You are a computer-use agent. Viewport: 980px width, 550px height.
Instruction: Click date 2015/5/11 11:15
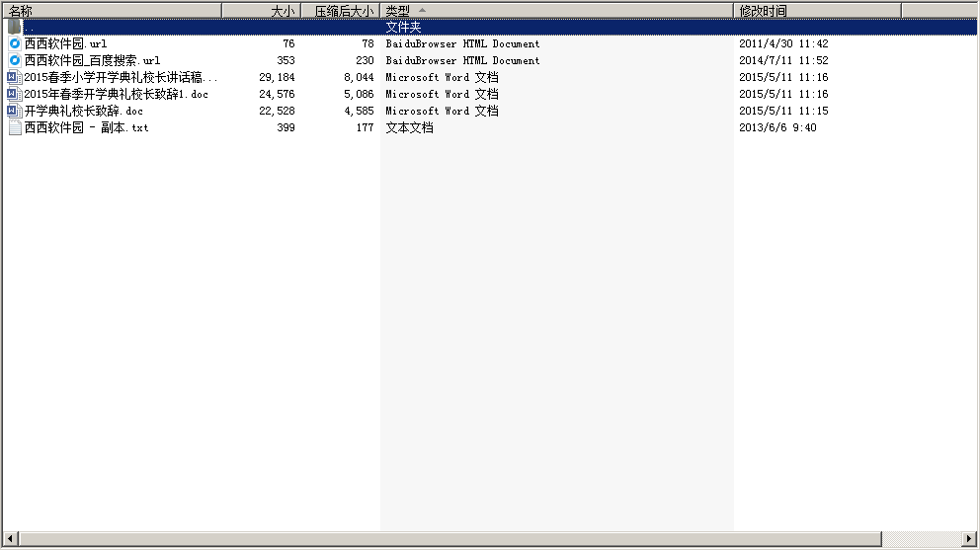point(783,112)
